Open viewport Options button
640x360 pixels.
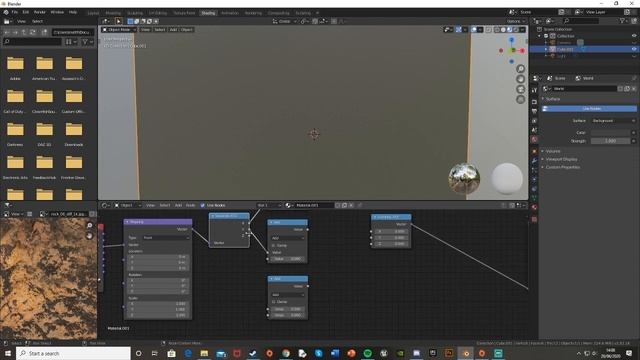516,21
